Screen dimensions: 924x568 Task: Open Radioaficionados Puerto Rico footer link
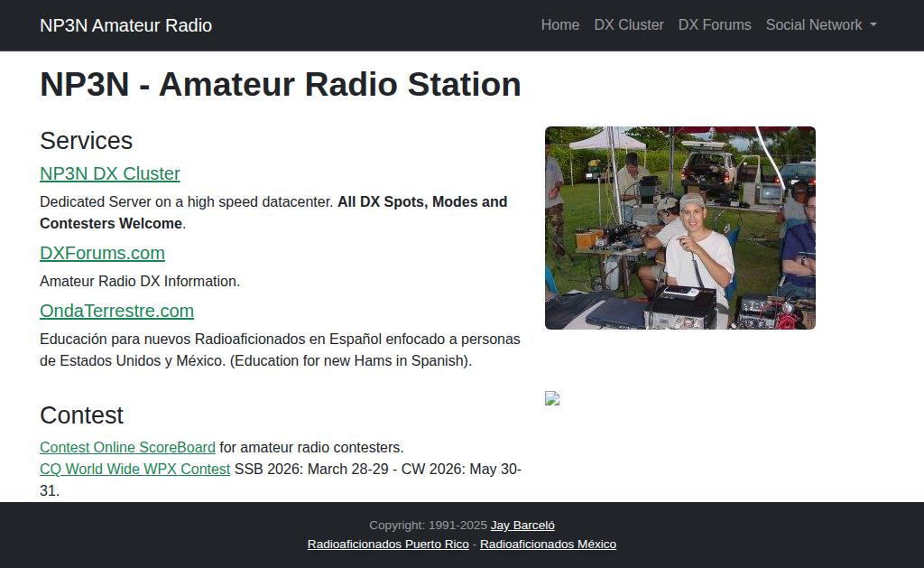tap(388, 545)
